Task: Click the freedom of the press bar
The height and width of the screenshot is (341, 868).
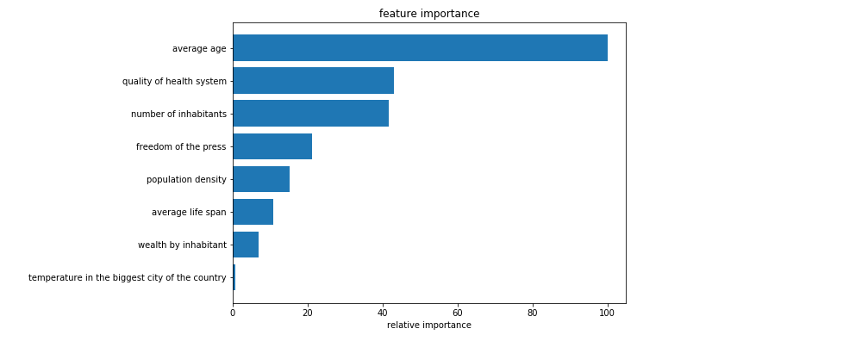Action: [x=272, y=146]
